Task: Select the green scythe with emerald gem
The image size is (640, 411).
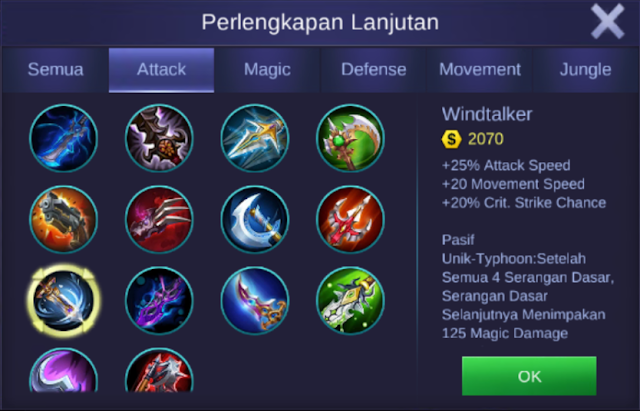Action: [x=350, y=138]
